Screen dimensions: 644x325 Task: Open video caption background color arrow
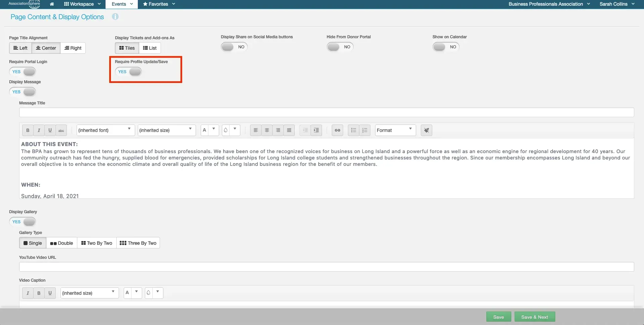[158, 292]
